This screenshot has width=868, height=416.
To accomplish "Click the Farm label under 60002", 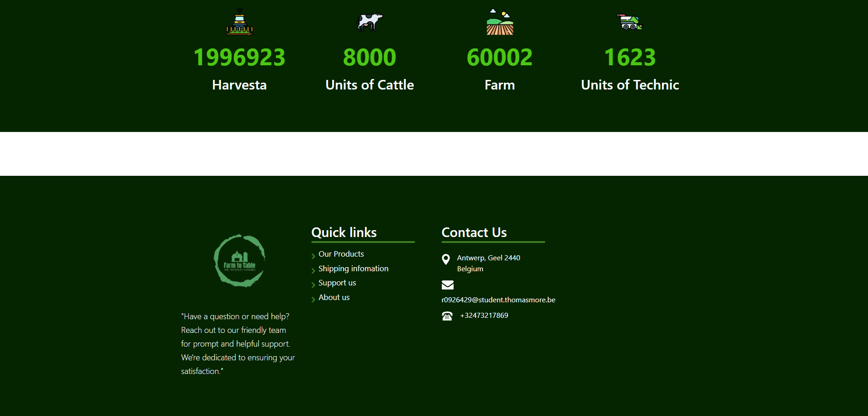I will pyautogui.click(x=500, y=85).
